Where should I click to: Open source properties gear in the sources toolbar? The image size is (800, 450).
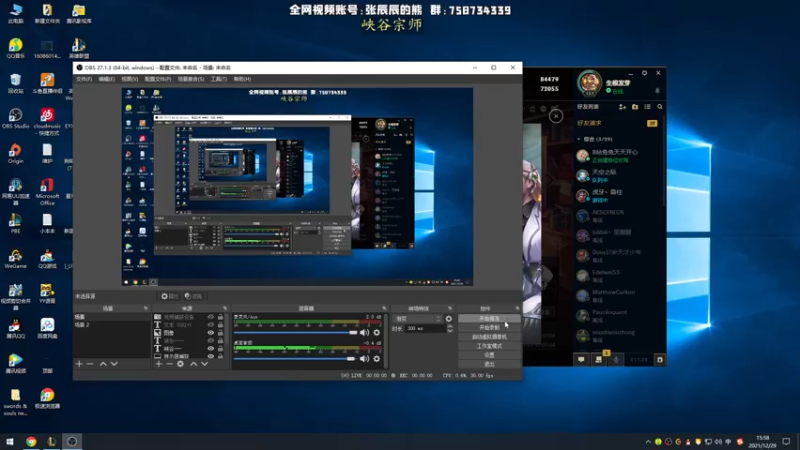(x=181, y=364)
